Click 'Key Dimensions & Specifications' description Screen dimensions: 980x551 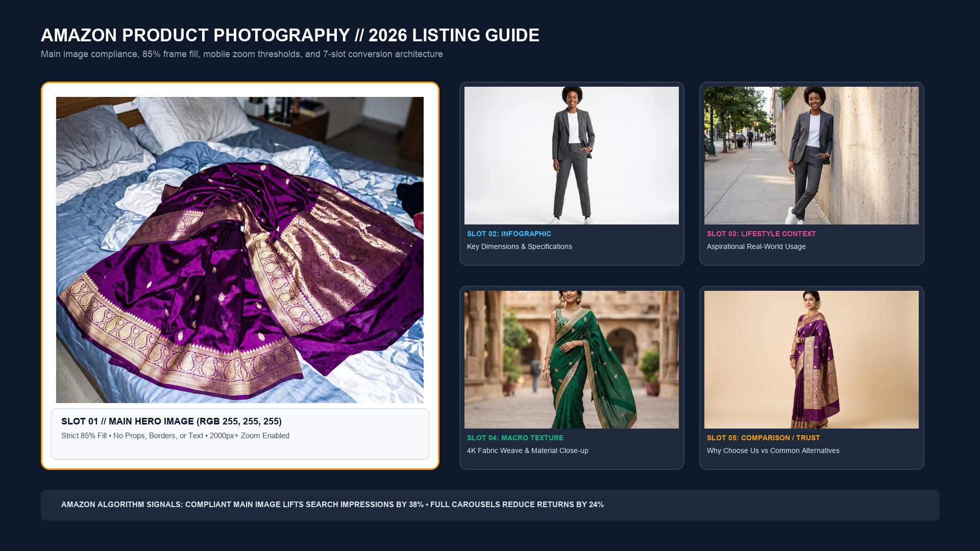pyautogui.click(x=519, y=246)
